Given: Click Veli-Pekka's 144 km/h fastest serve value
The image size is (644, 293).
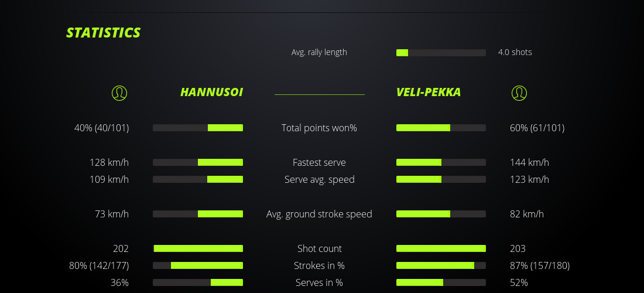Looking at the screenshot, I should coord(529,162).
